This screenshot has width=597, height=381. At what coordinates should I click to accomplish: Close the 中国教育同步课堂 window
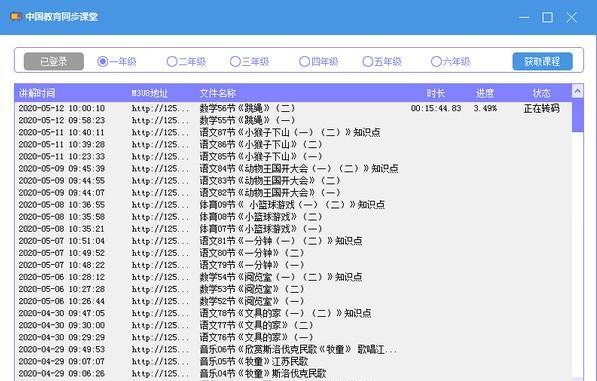pyautogui.click(x=571, y=17)
